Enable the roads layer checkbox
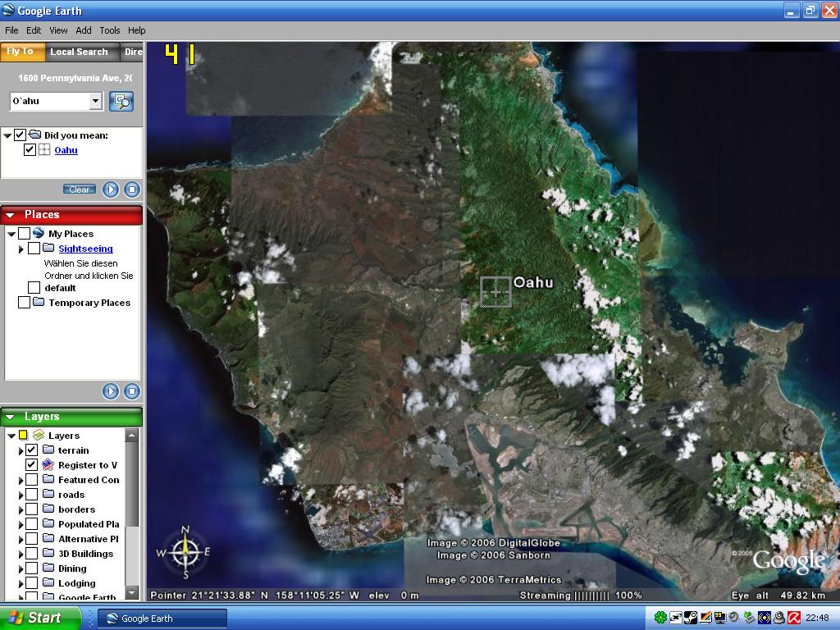The width and height of the screenshot is (840, 630). click(32, 494)
